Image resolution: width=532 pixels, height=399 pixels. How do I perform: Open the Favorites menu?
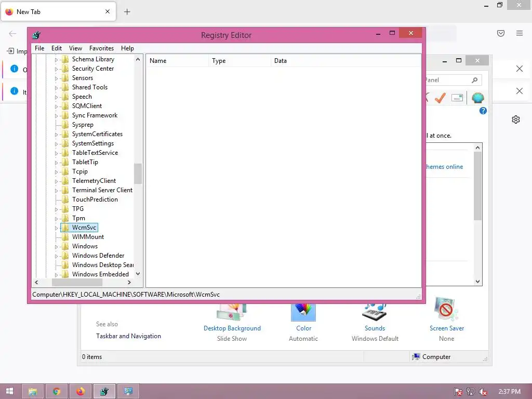pos(101,48)
